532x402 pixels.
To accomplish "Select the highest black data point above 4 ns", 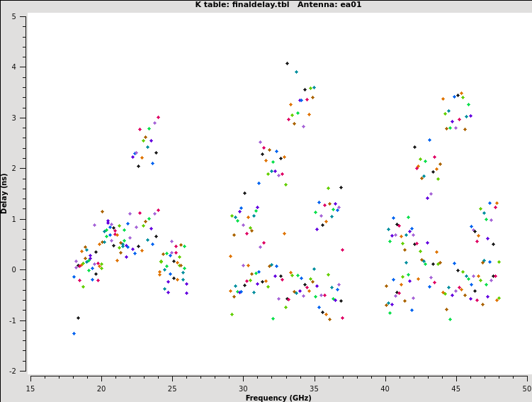I will click(x=287, y=63).
